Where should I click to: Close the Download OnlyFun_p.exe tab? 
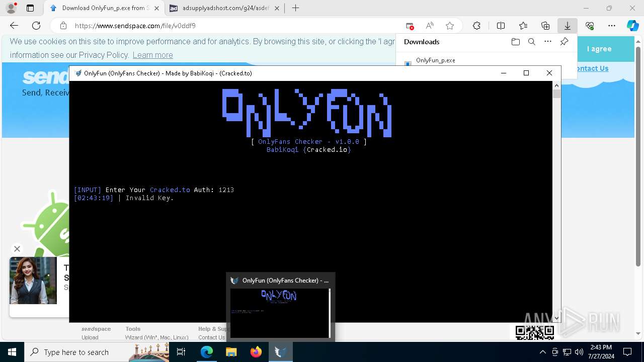(156, 8)
